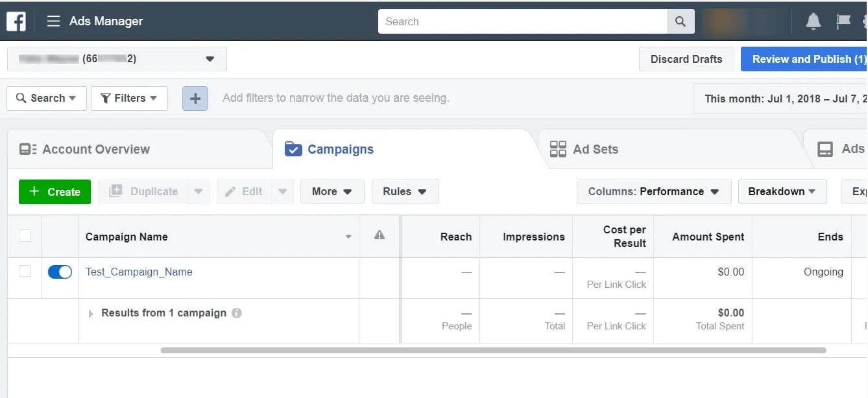
Task: Open the notifications bell
Action: 813,21
